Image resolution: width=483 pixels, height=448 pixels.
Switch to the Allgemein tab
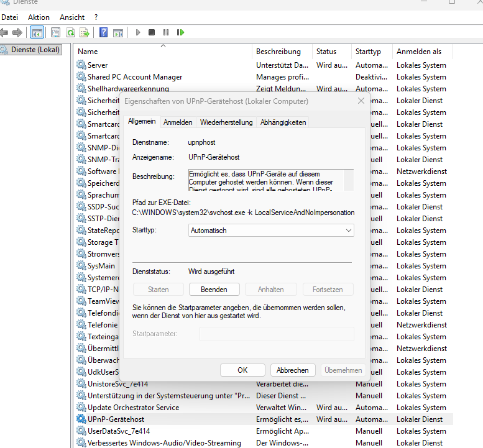click(142, 121)
